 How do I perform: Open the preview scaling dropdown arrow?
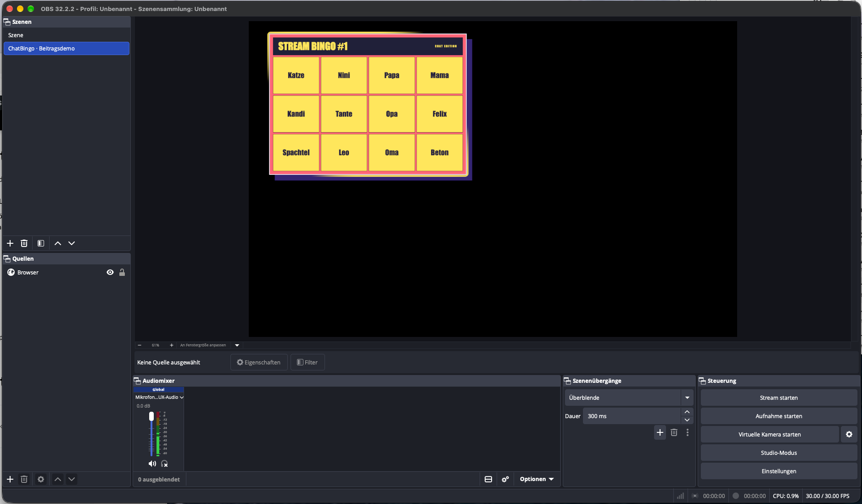(237, 345)
